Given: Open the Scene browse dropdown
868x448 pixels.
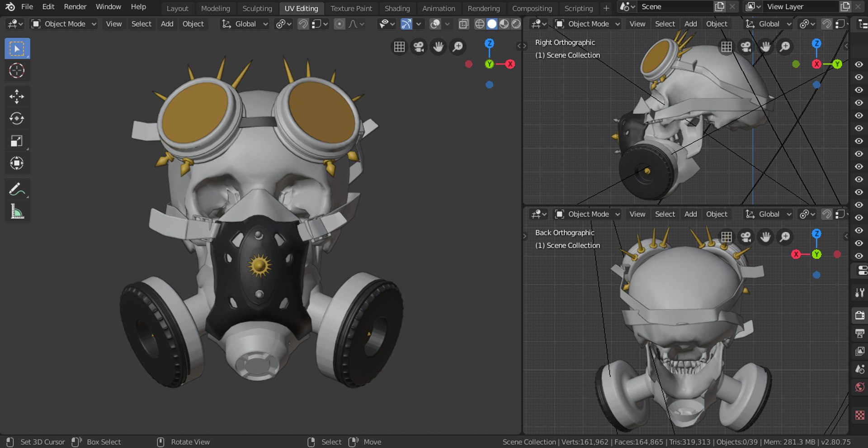Looking at the screenshot, I should click(627, 7).
